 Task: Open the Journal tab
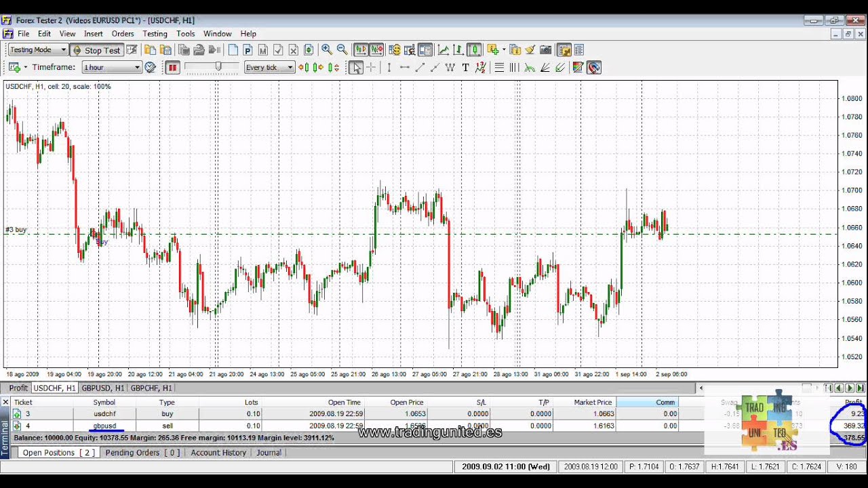[269, 452]
